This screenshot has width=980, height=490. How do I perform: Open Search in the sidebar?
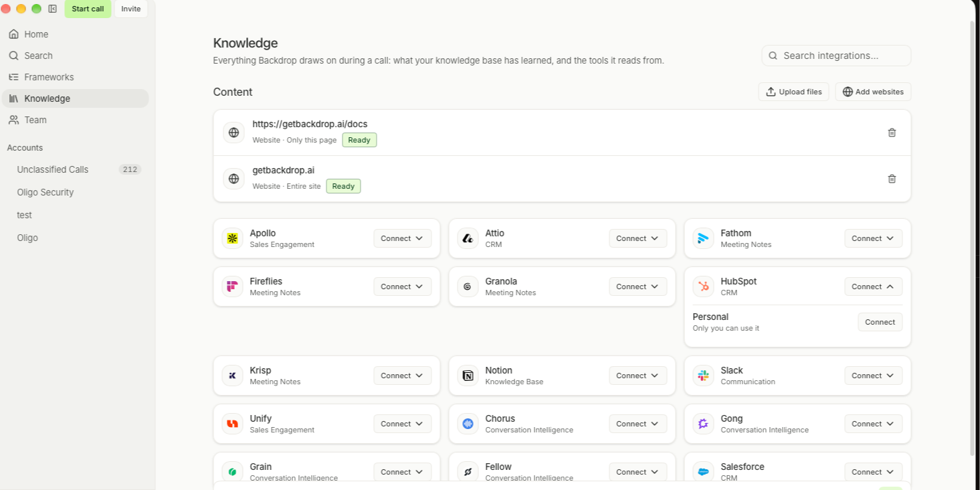tap(75, 56)
